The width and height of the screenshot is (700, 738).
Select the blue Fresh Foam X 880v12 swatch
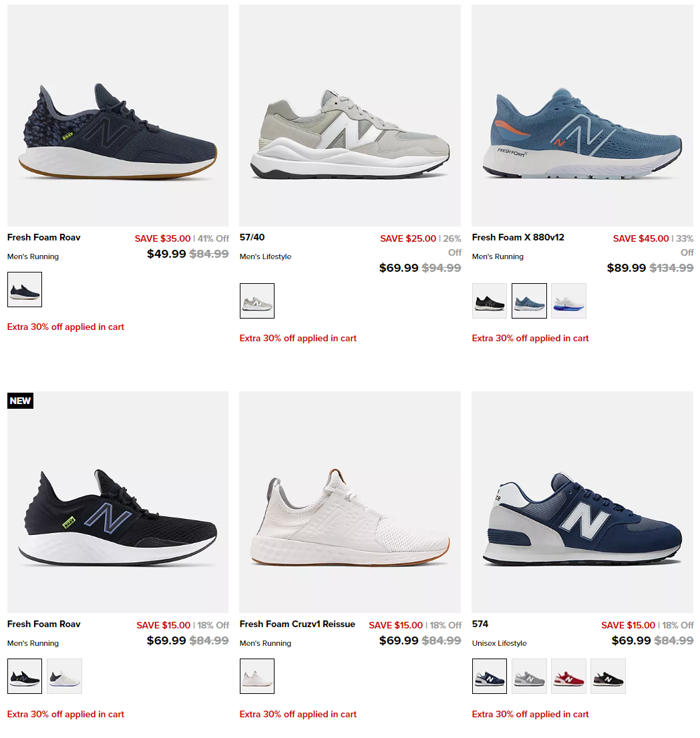coord(529,301)
